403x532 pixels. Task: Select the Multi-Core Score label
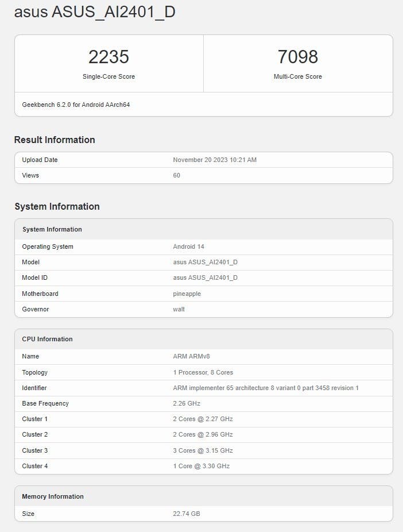(x=297, y=76)
